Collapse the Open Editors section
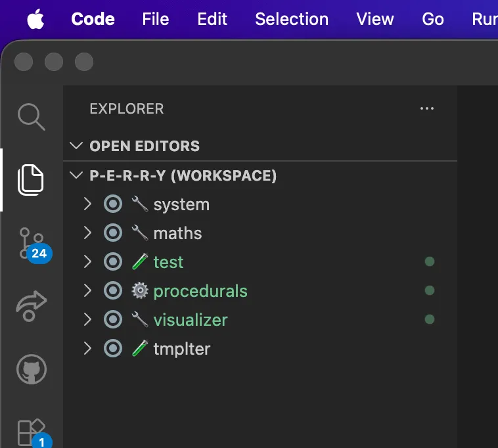Viewport: 498px width, 448px height. pos(76,146)
